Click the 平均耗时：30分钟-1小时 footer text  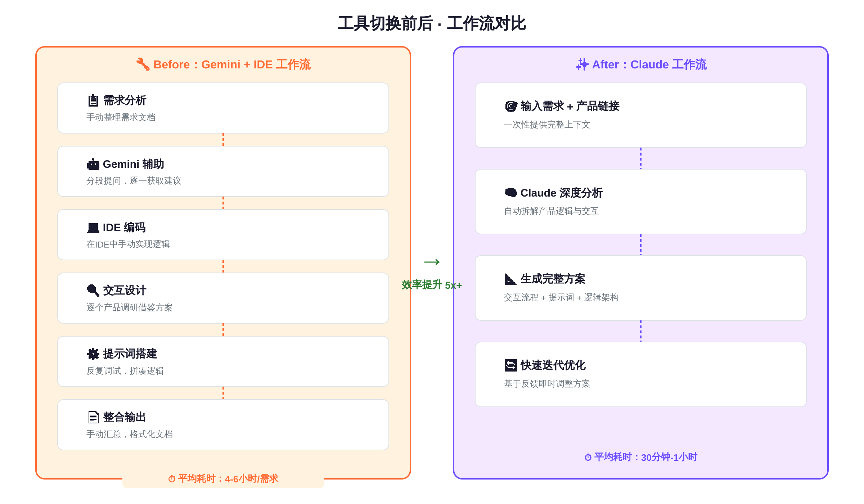pyautogui.click(x=641, y=457)
